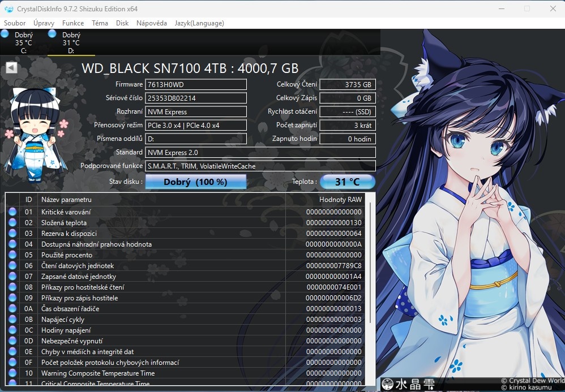
Task: Switch to the C: drive tab
Action: click(x=22, y=42)
